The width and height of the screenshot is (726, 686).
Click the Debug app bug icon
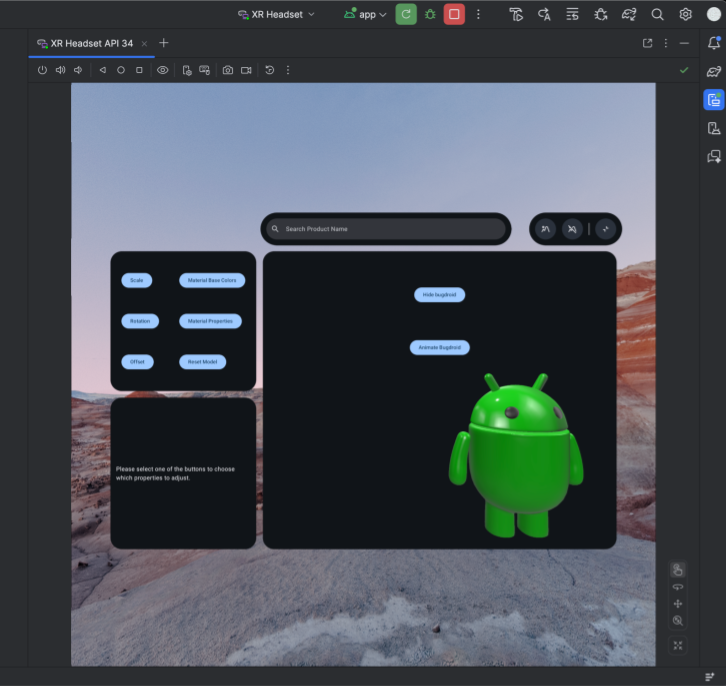click(430, 14)
